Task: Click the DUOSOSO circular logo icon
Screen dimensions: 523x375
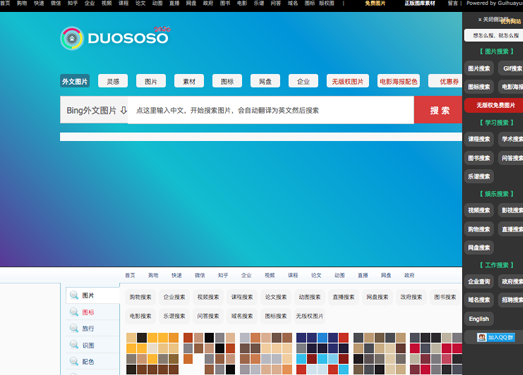Action: click(x=72, y=38)
